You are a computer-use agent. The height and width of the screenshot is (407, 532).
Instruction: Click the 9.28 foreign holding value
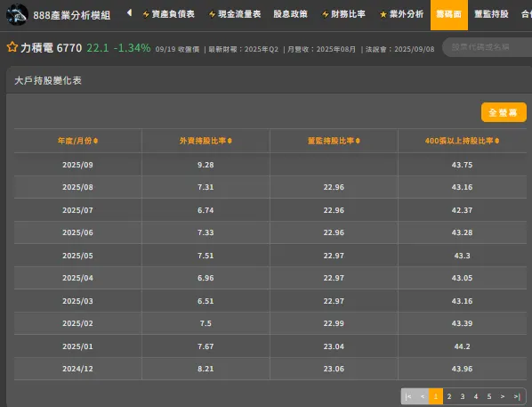pyautogui.click(x=206, y=165)
